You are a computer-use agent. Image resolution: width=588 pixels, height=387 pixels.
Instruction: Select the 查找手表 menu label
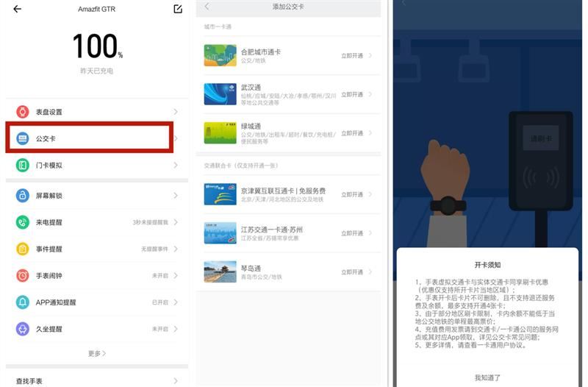tap(29, 381)
